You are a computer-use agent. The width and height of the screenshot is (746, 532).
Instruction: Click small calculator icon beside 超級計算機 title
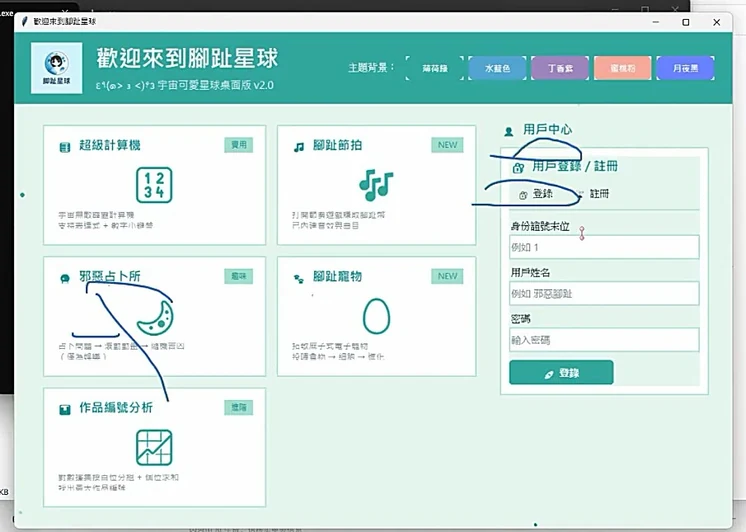[65, 147]
